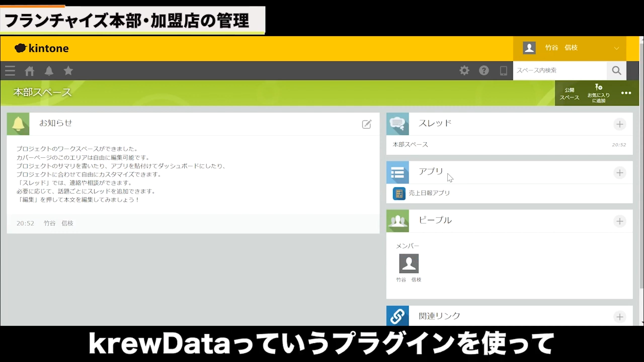Click the アプリ list panel icon
644x362 pixels.
coord(397,172)
